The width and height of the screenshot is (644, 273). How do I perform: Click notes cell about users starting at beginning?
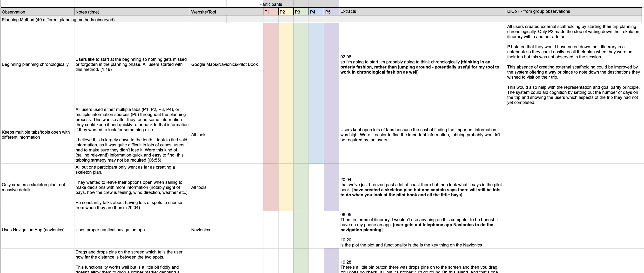click(x=132, y=65)
